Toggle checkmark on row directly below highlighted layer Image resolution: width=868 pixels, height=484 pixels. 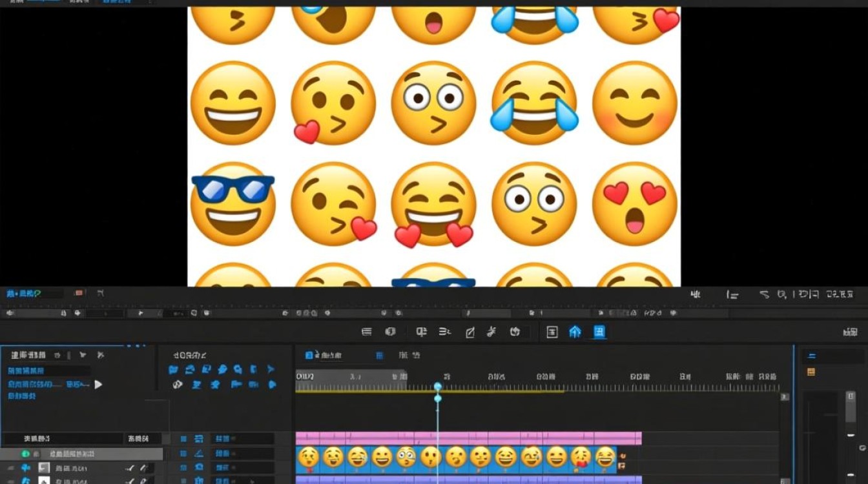pos(130,468)
